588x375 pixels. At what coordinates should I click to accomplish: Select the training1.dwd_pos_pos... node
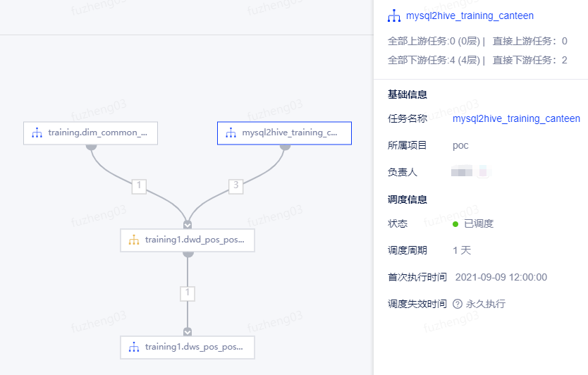click(x=188, y=240)
